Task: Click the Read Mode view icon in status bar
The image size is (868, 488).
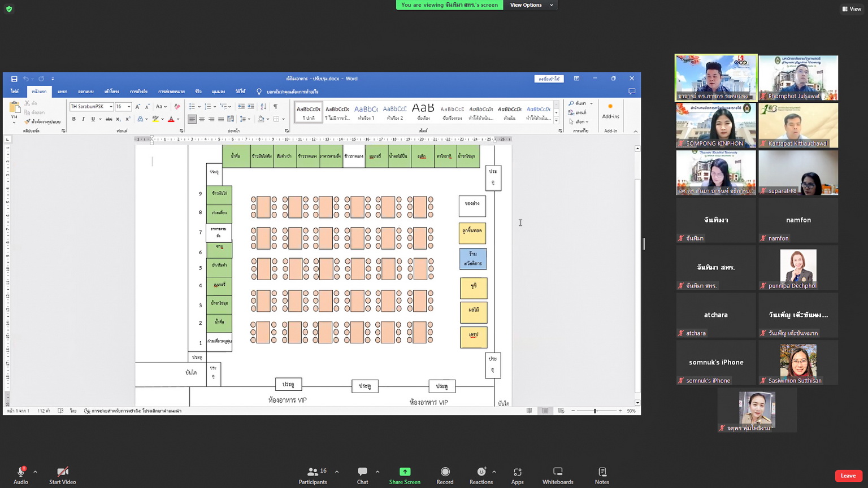Action: pos(529,411)
